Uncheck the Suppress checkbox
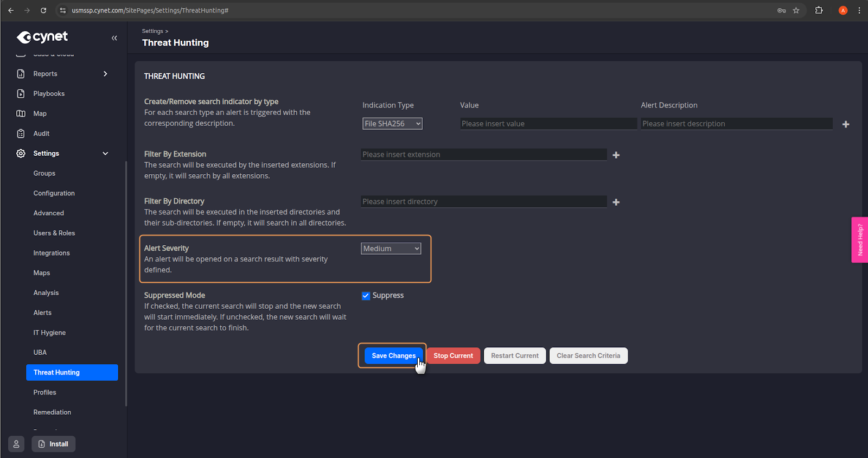 [x=366, y=296]
